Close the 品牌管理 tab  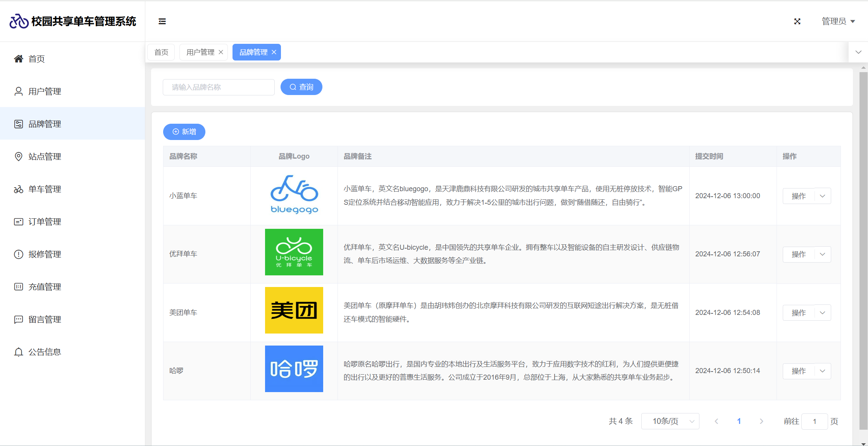coord(274,52)
